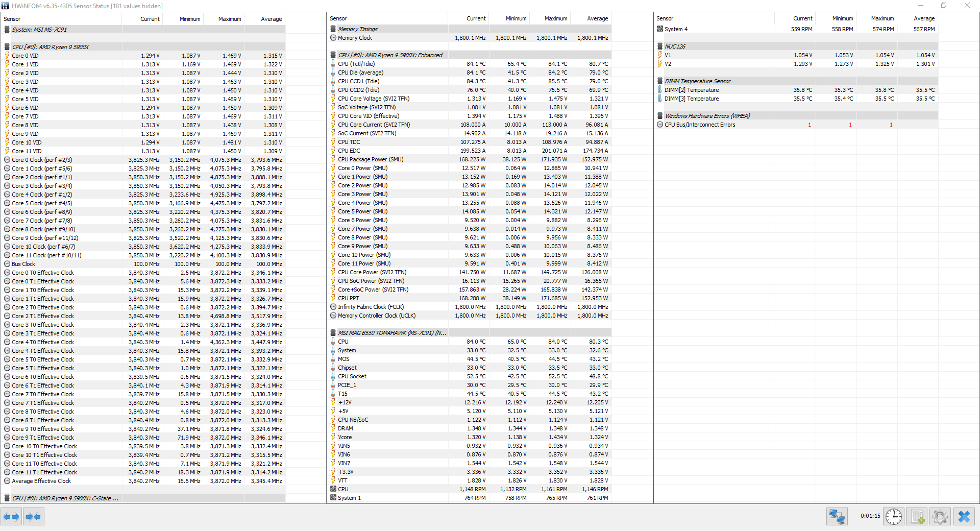Viewport: 980px width, 531px height.
Task: Collapse the NUC126 sensor group
Action: tap(660, 46)
